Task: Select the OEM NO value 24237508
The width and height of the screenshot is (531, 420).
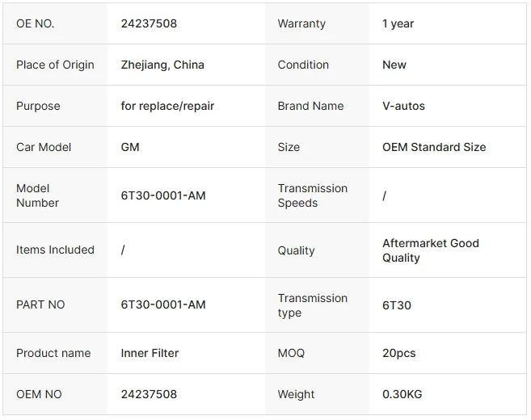Action: (x=149, y=394)
